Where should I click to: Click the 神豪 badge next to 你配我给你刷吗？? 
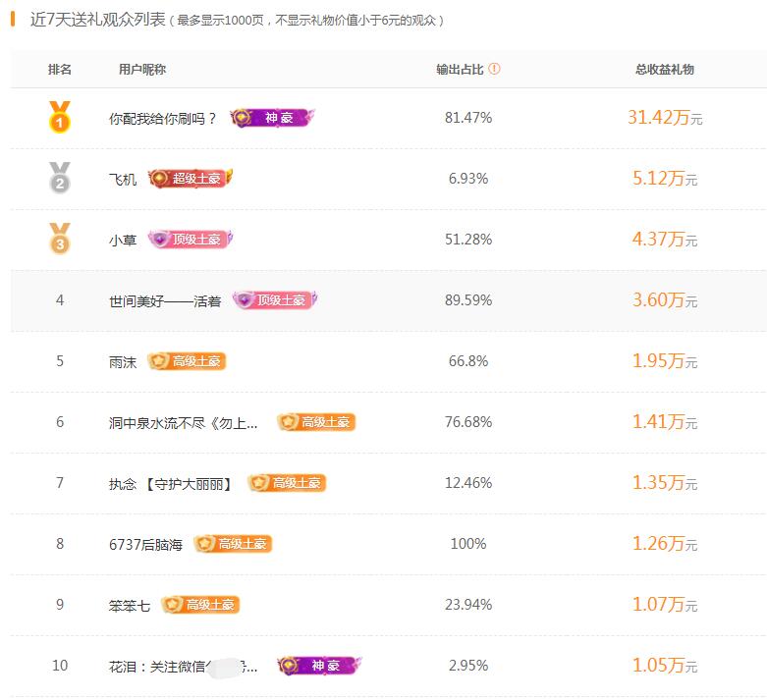pos(272,118)
